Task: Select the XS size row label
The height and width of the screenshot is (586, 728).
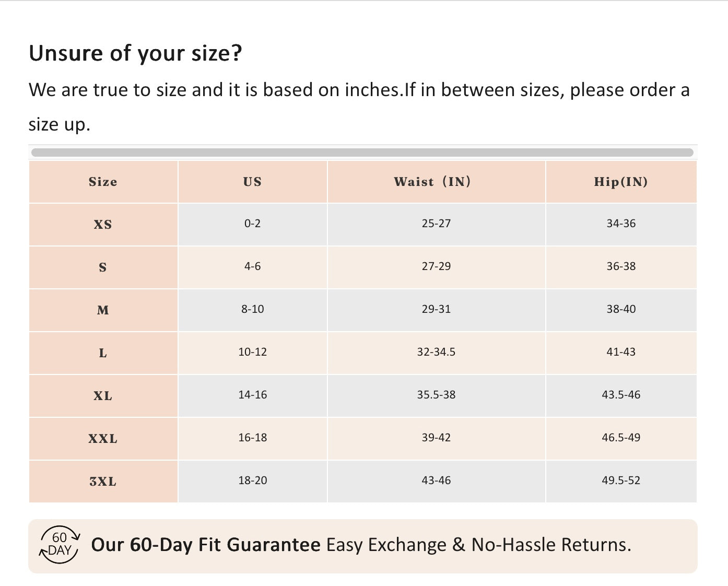Action: [103, 225]
